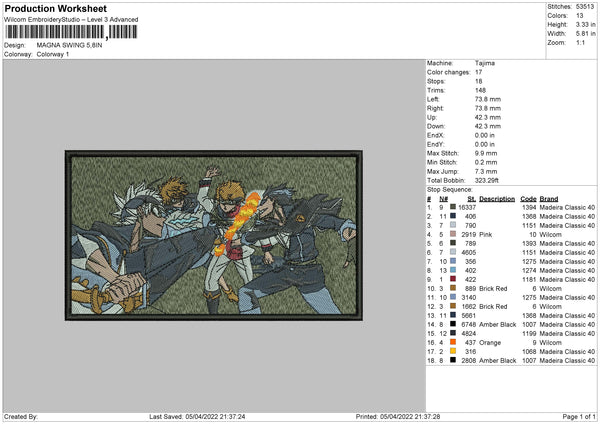Select the 'Orange' description in row 16

click(x=490, y=342)
